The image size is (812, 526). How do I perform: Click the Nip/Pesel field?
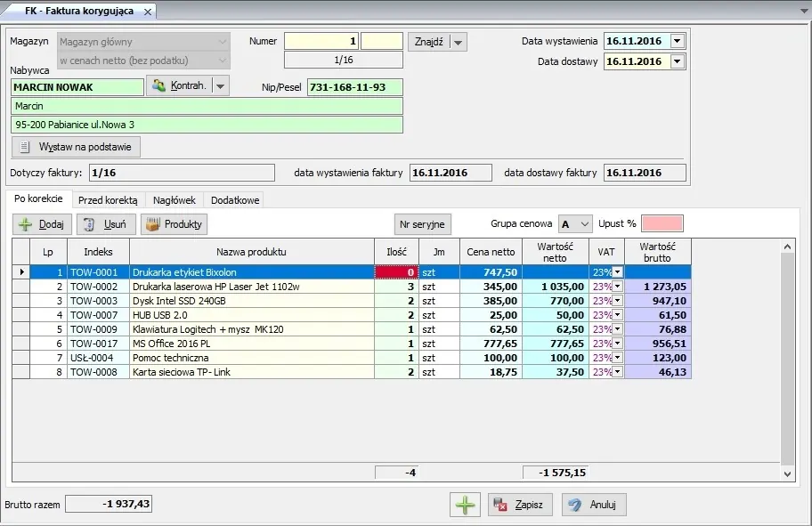point(354,87)
